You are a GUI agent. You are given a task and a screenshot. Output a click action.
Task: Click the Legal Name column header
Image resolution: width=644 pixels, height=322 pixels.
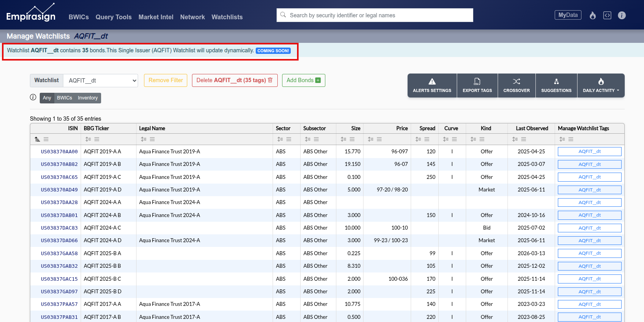coord(152,129)
